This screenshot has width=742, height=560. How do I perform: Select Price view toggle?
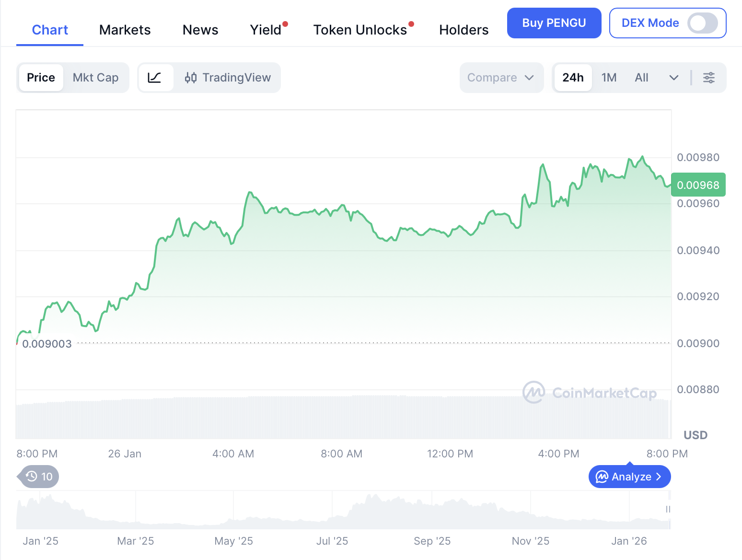[x=41, y=78]
